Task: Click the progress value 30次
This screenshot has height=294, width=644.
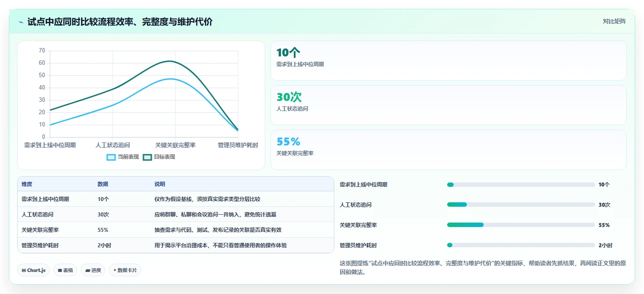Action: [x=604, y=205]
